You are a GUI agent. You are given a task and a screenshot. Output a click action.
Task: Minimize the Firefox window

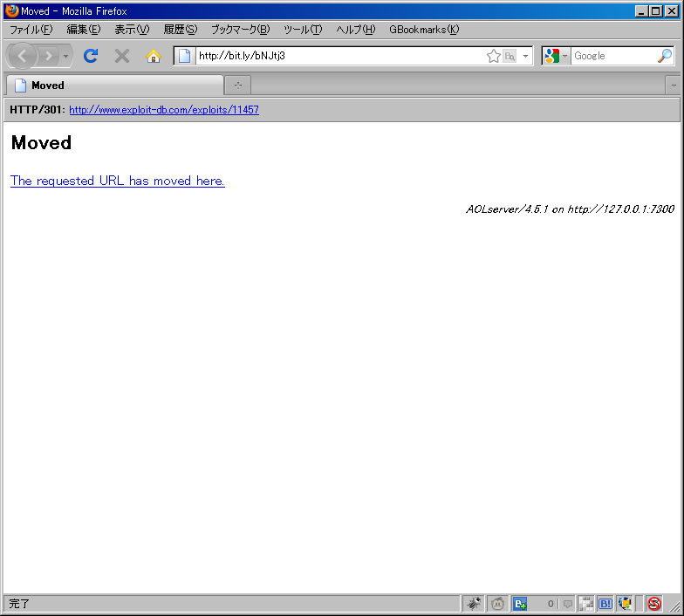[x=640, y=10]
